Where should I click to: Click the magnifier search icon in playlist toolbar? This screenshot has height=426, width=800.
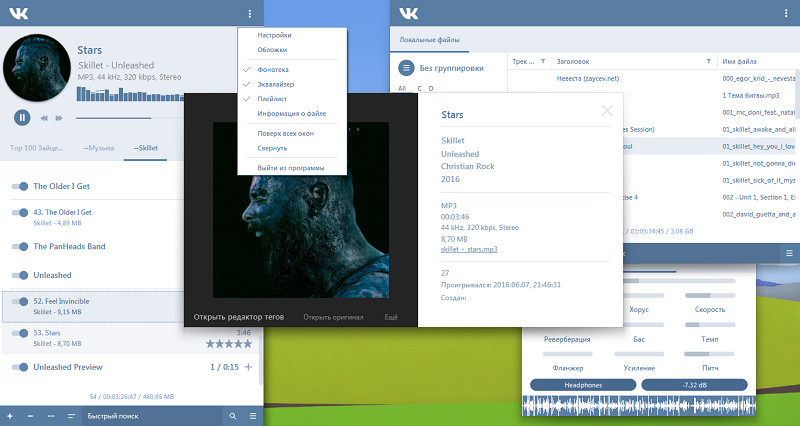[x=233, y=416]
